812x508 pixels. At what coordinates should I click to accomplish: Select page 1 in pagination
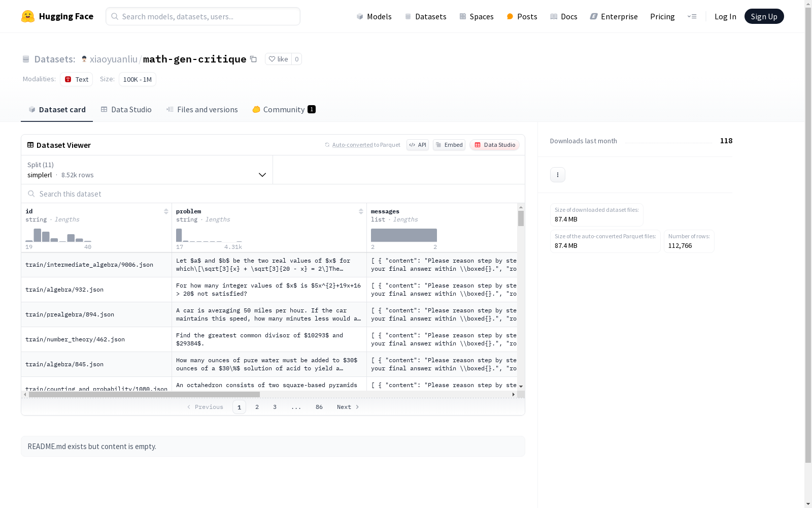click(239, 407)
